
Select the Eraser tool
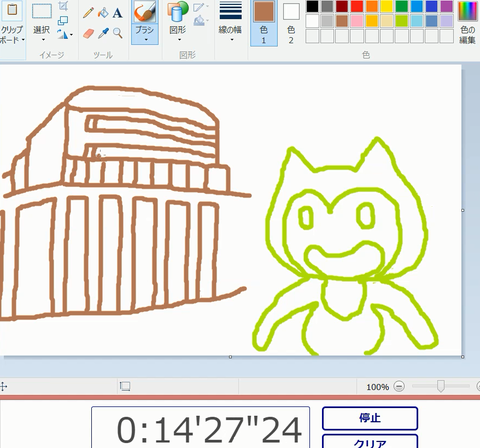tap(88, 33)
